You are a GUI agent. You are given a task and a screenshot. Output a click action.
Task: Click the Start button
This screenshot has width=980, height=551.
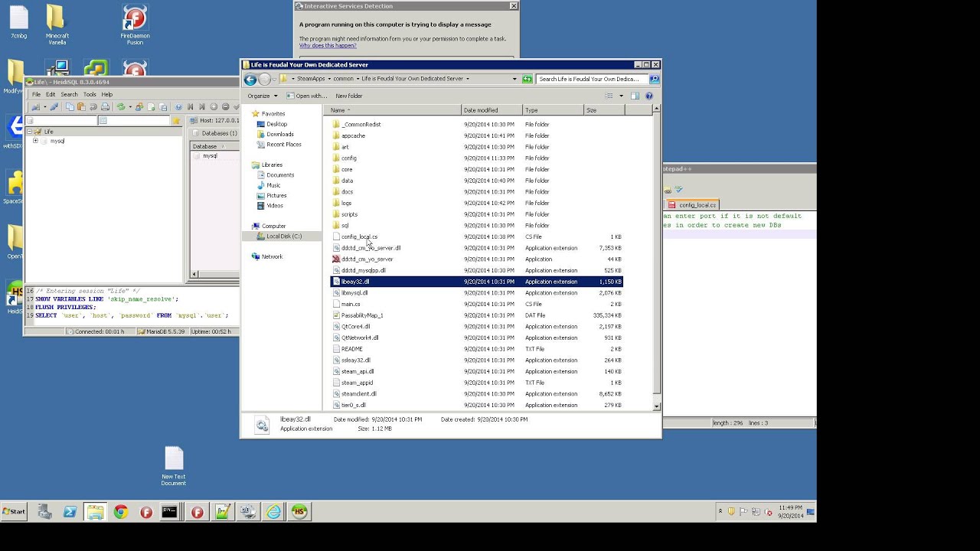click(x=14, y=511)
